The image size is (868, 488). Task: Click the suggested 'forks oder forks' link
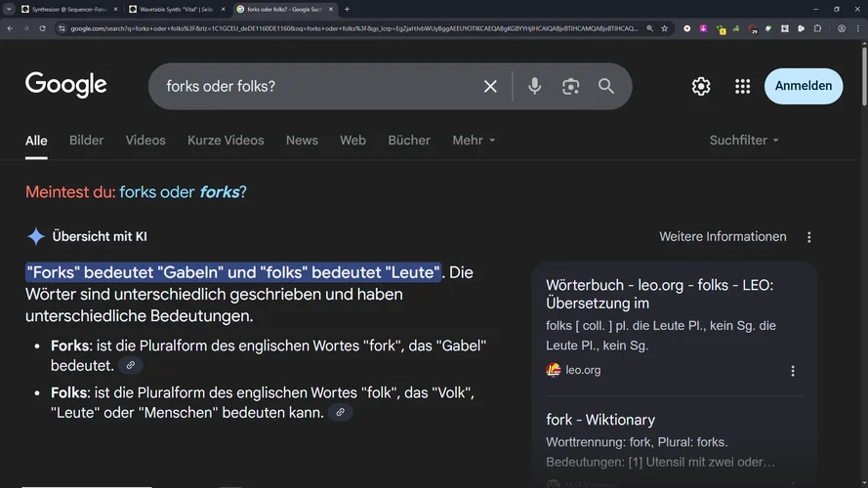[182, 192]
